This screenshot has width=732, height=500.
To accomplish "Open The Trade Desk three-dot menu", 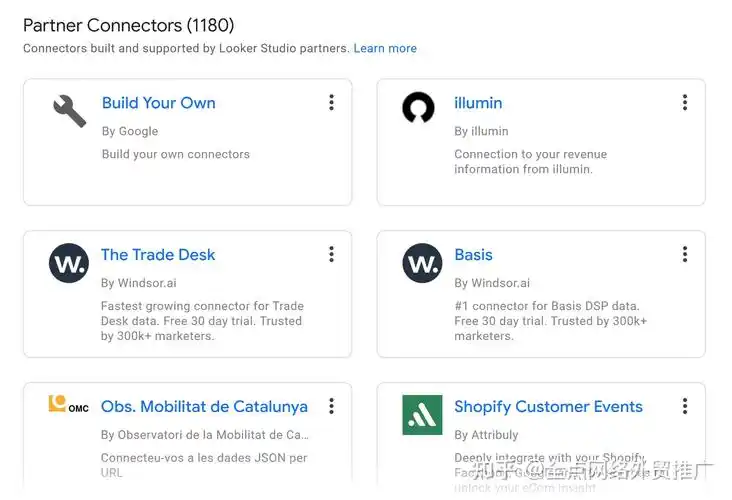I will (x=331, y=255).
